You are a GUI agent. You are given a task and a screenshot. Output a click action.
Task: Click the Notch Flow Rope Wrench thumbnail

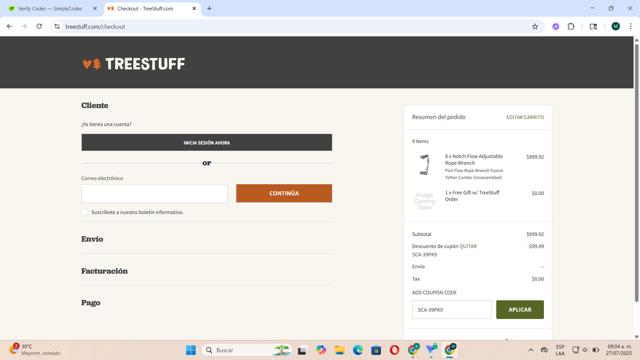[x=424, y=165]
